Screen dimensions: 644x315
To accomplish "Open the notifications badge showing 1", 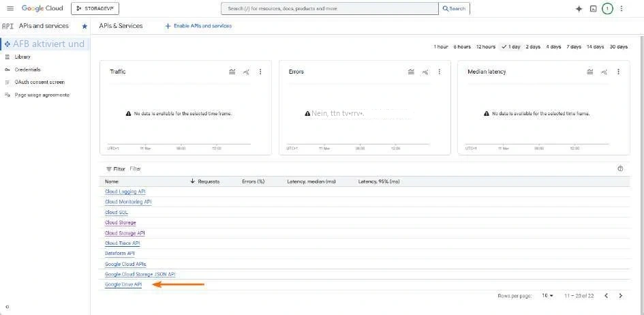I will click(607, 9).
